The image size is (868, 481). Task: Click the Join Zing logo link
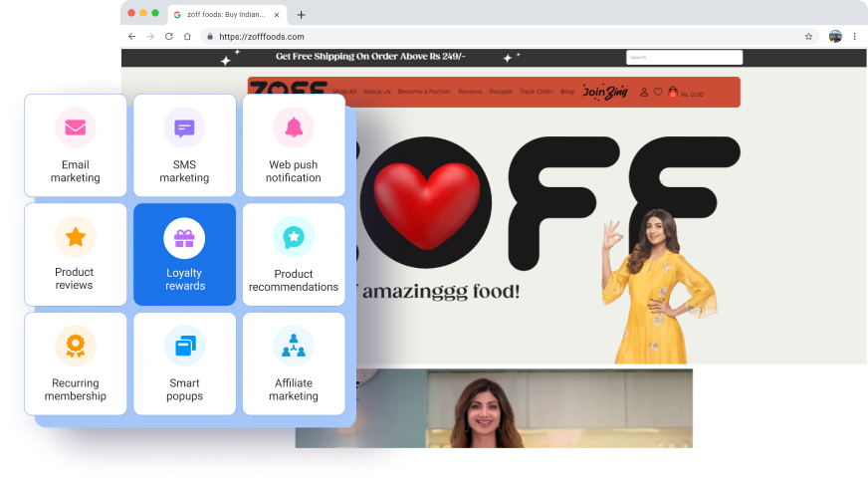(x=604, y=92)
